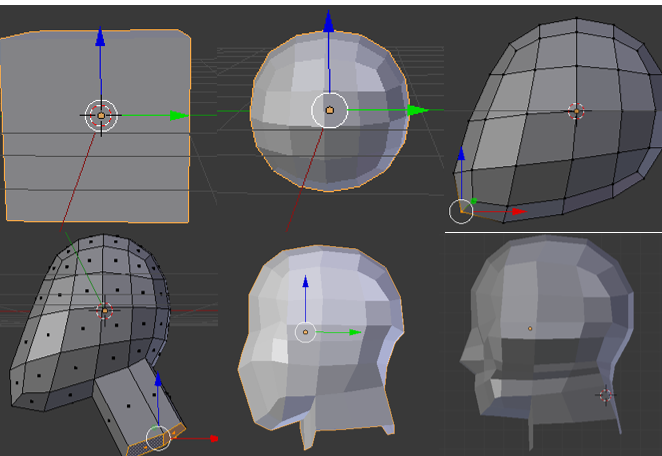
Task: Click the blue Z-axis arrow on the outlined head model
Action: [x=305, y=282]
